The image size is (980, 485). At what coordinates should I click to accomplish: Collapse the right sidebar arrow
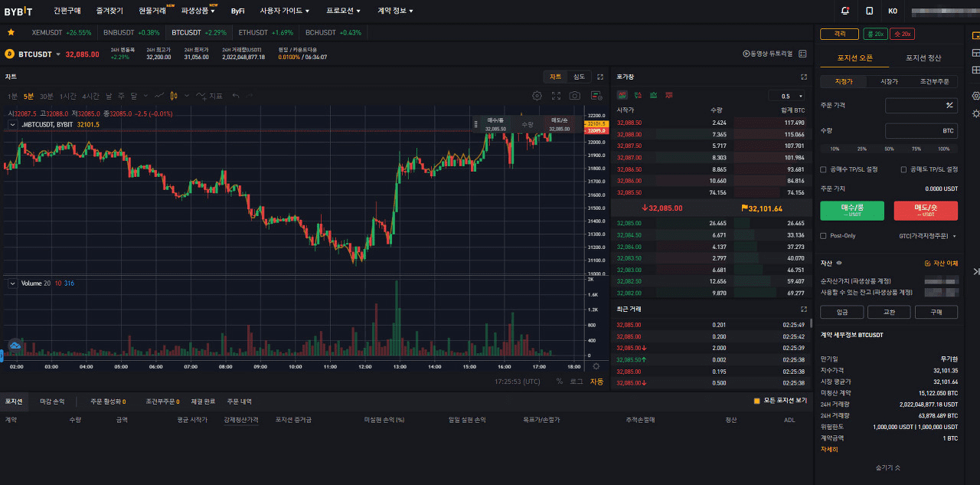975,271
